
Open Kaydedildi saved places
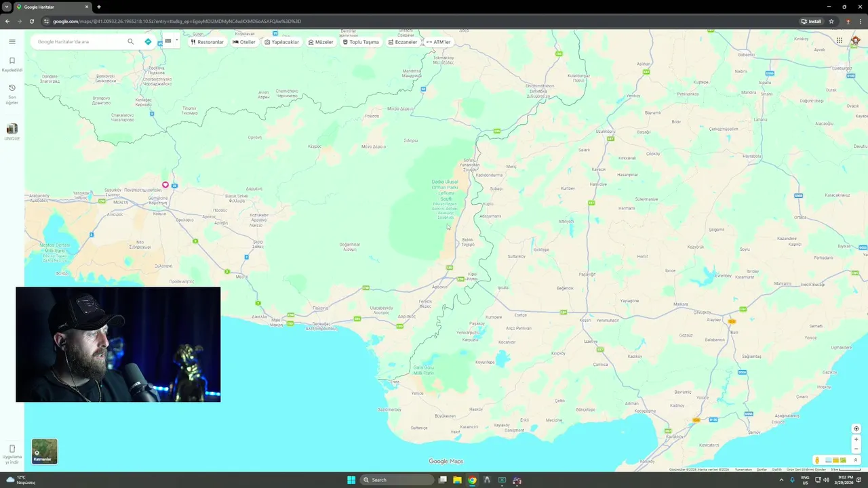click(12, 64)
